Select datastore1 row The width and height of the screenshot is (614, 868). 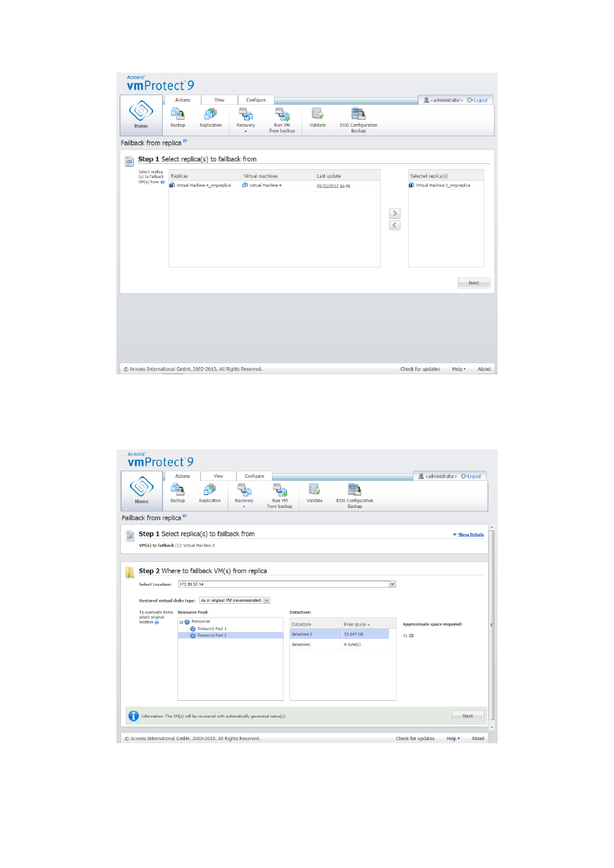pyautogui.click(x=339, y=644)
